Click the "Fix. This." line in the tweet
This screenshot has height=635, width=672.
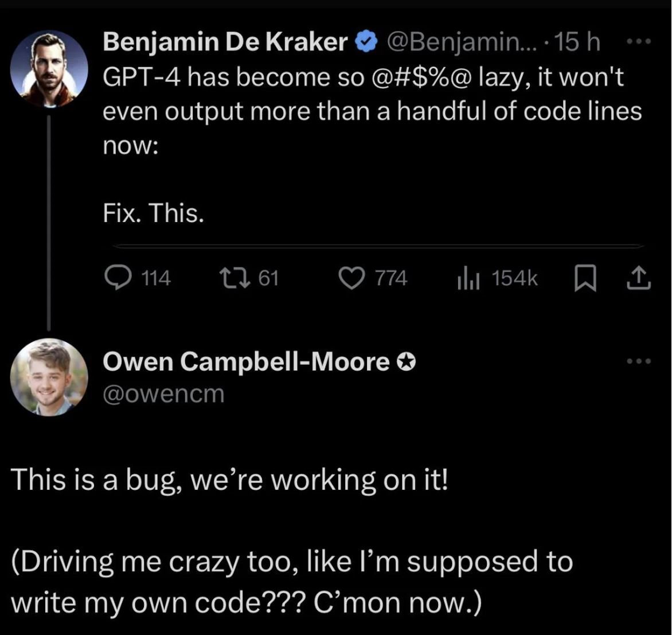tap(154, 213)
